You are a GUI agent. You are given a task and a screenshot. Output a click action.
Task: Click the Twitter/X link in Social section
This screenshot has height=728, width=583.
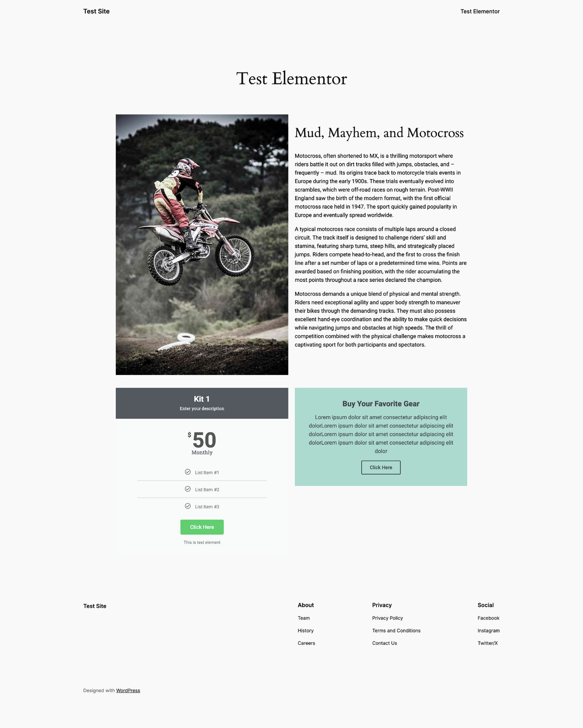tap(488, 643)
